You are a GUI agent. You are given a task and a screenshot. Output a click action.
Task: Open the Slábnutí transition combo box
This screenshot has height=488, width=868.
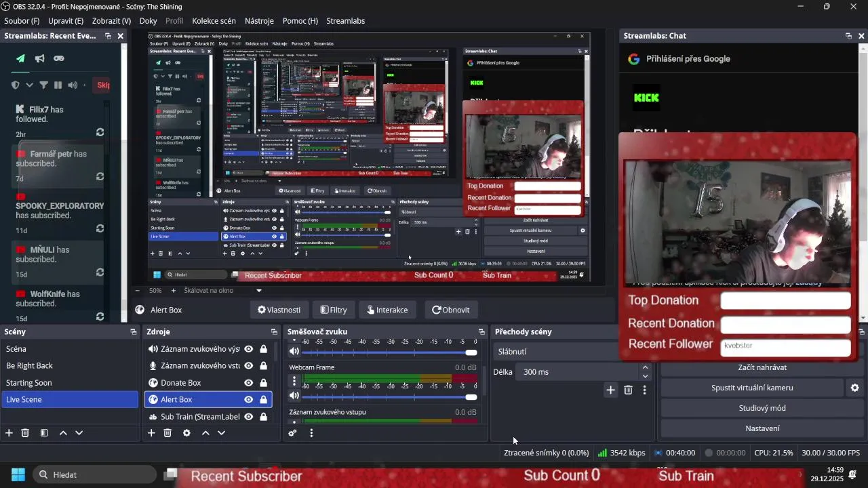(x=556, y=352)
